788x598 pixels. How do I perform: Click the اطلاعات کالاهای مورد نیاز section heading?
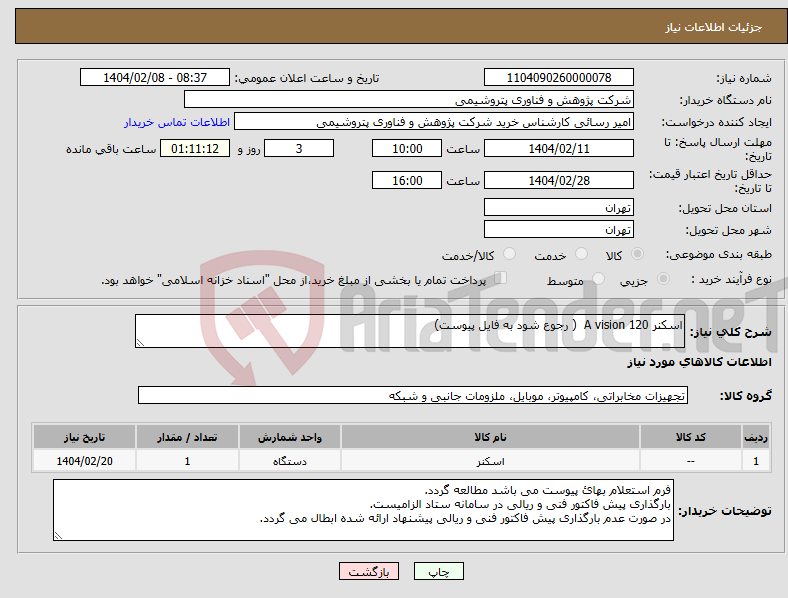pyautogui.click(x=699, y=362)
